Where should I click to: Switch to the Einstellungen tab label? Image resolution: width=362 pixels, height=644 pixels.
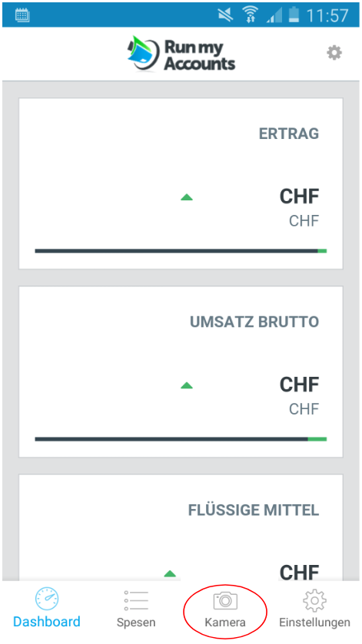pyautogui.click(x=314, y=623)
